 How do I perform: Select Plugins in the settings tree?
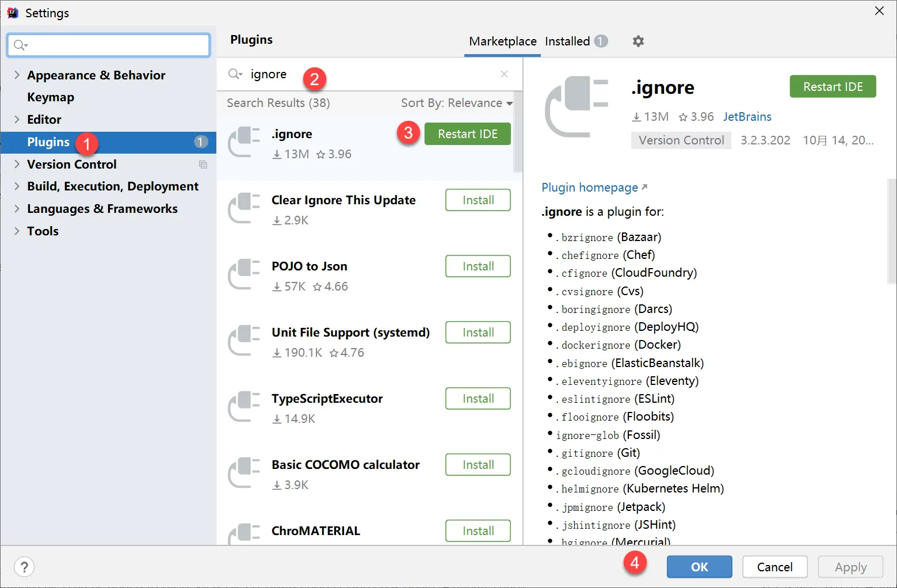click(108, 142)
